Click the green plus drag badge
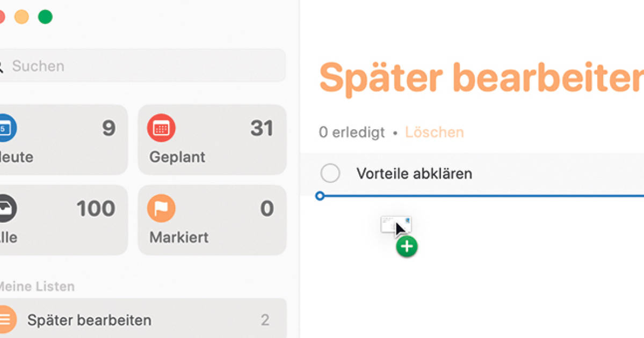This screenshot has height=338, width=644. click(407, 246)
